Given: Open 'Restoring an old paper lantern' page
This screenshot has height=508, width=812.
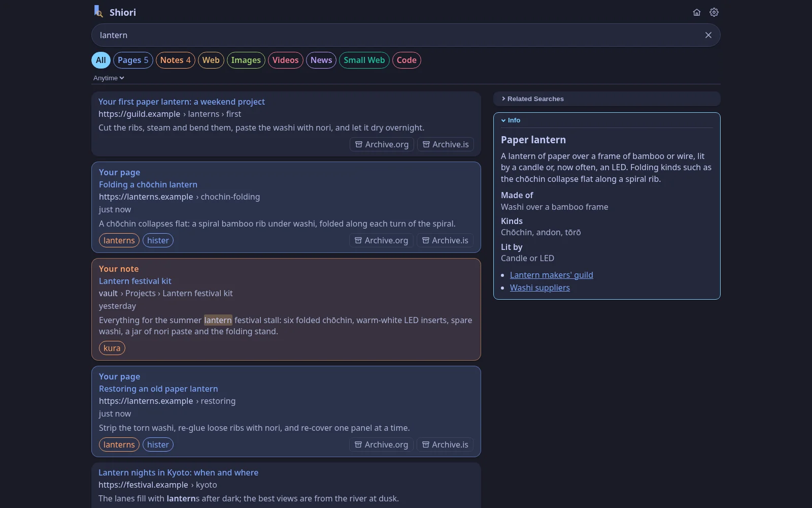Looking at the screenshot, I should tap(158, 389).
